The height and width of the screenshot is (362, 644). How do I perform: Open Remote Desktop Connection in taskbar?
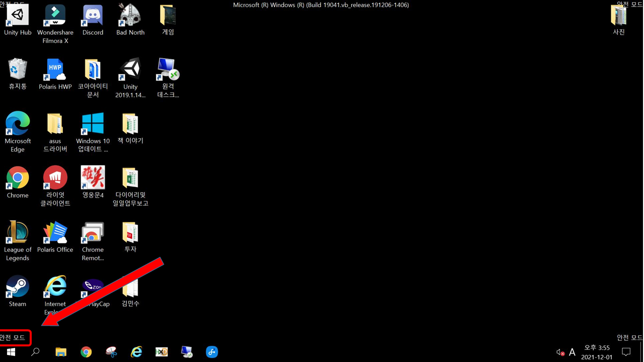(187, 352)
